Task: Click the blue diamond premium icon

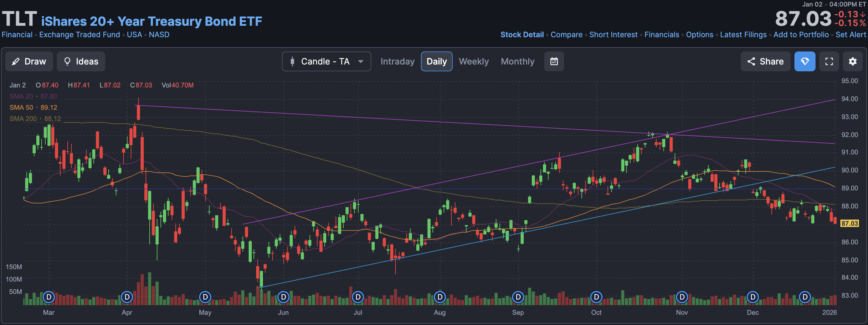Action: click(805, 61)
